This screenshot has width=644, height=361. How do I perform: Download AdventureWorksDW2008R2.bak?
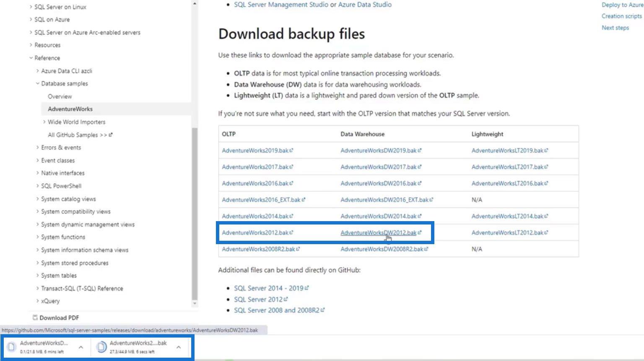(x=384, y=249)
